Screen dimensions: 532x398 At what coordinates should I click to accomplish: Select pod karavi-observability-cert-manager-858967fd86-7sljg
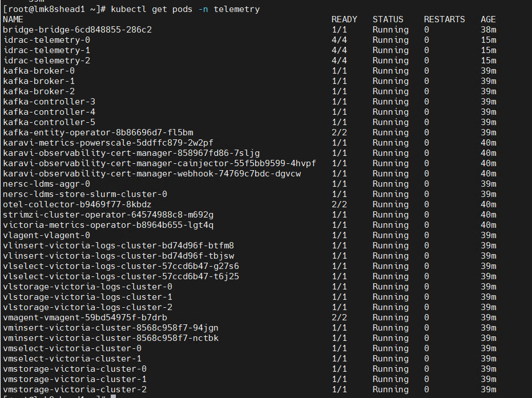[131, 153]
